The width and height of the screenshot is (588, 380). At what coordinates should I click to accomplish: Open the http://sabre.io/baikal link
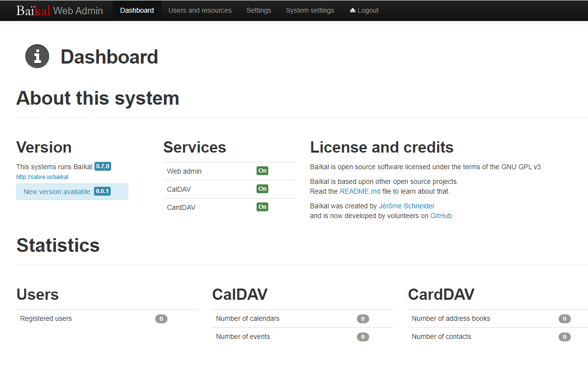pyautogui.click(x=42, y=177)
